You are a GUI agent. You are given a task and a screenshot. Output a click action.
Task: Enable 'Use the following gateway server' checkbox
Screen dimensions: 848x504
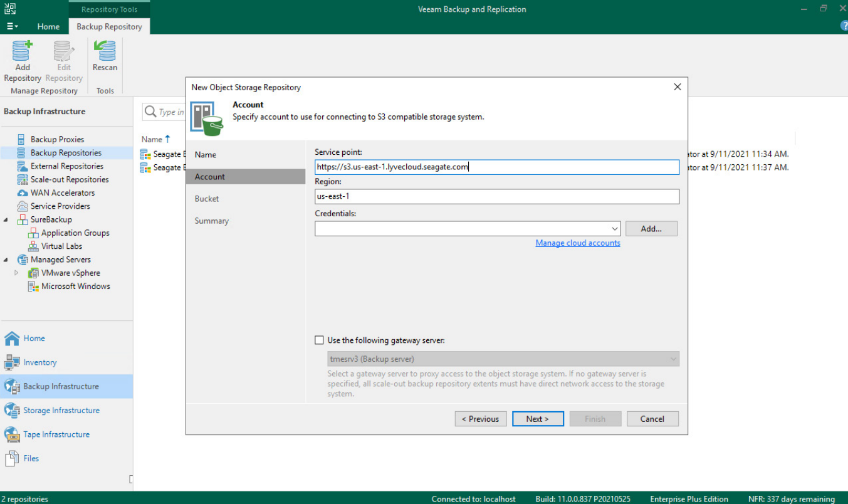(319, 340)
